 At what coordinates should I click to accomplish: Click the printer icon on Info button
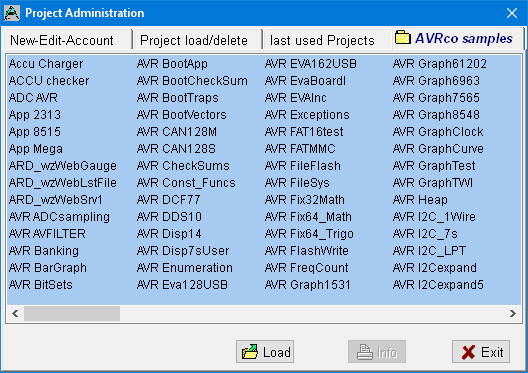pyautogui.click(x=365, y=352)
